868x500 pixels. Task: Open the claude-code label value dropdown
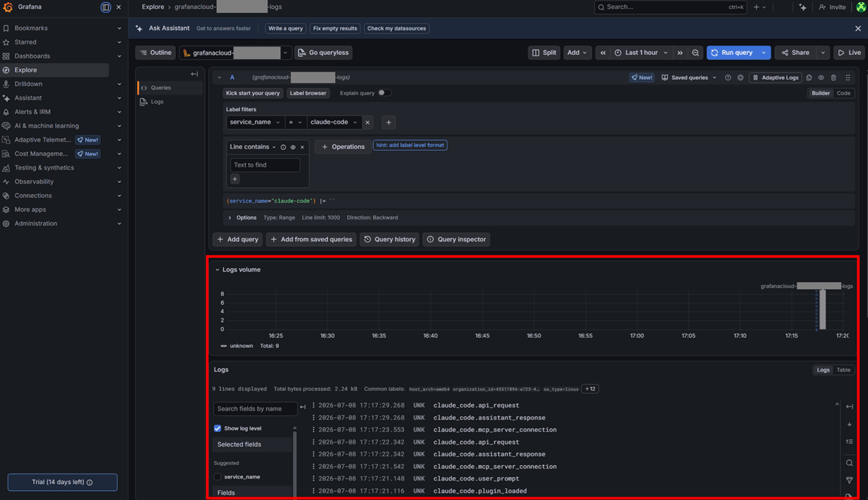(x=334, y=122)
